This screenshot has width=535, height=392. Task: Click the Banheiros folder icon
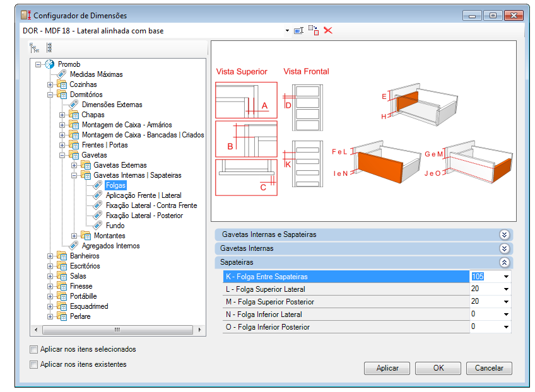pyautogui.click(x=62, y=256)
